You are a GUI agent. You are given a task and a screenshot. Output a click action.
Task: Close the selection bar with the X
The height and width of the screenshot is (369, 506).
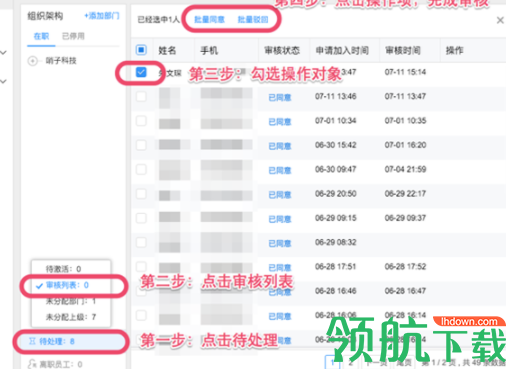pos(500,20)
